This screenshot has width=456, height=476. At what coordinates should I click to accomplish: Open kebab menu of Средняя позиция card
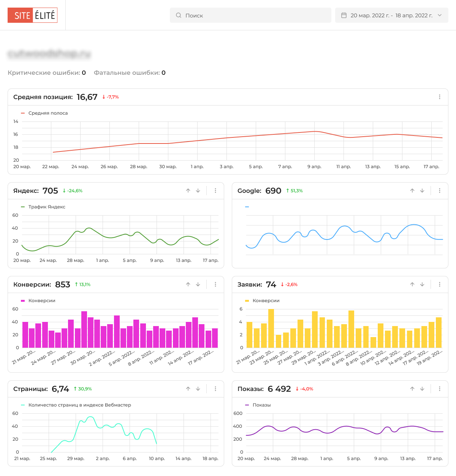click(x=440, y=97)
